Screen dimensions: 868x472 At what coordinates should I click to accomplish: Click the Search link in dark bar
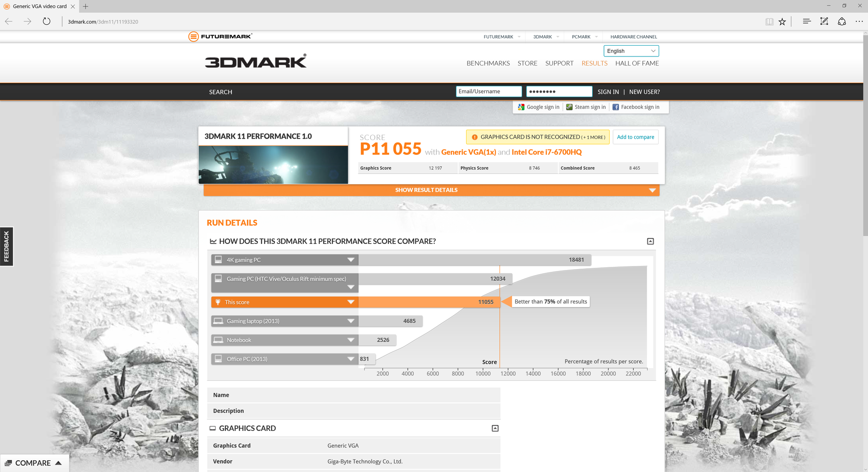pyautogui.click(x=221, y=92)
